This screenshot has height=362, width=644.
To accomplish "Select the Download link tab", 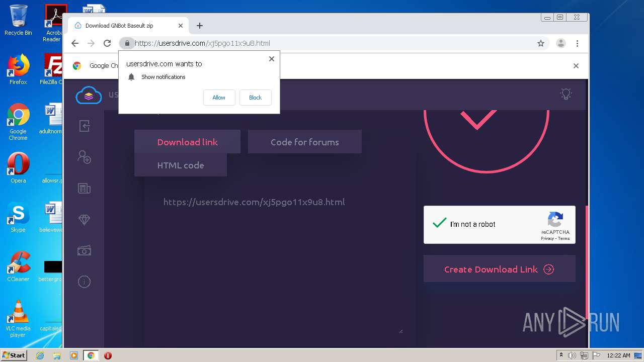I will tap(187, 142).
